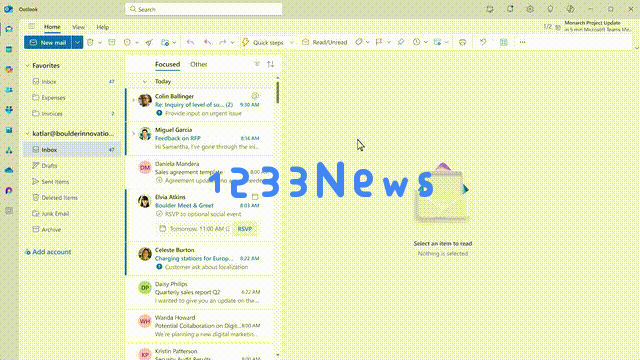
Task: Toggle Read/Unread on the ribbon
Action: click(x=324, y=42)
